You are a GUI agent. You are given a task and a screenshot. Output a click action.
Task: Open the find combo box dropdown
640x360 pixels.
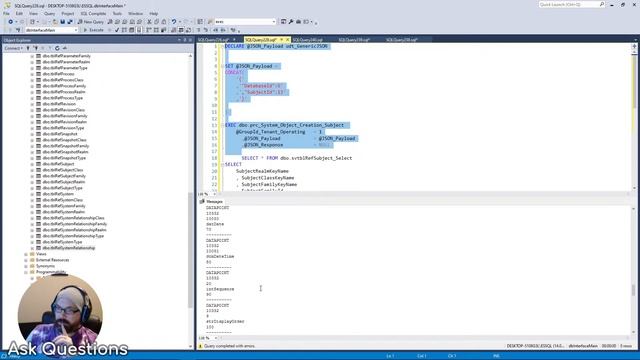pos(273,22)
